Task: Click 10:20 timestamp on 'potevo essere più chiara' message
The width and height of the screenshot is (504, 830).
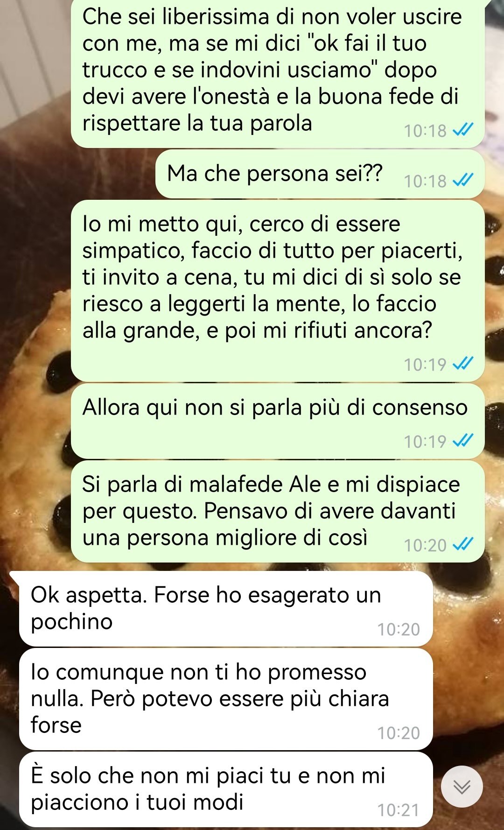Action: point(399,733)
